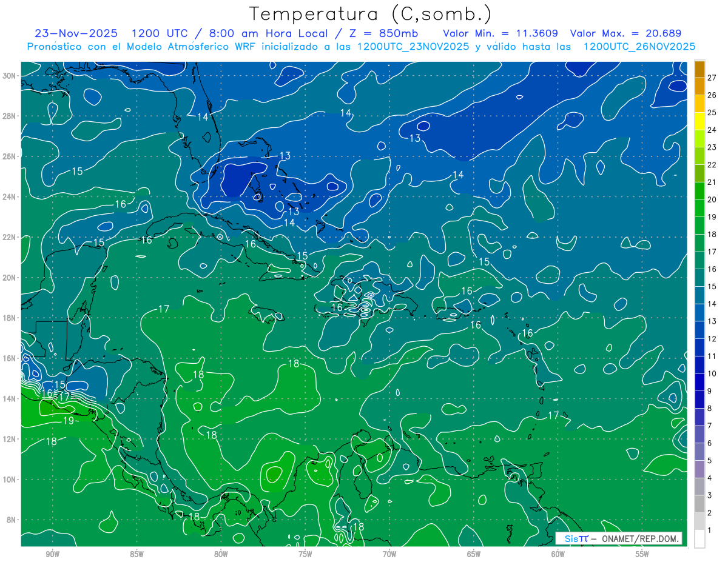The width and height of the screenshot is (728, 562).
Task: Click the pressure level Z = 850mb
Action: pos(383,33)
